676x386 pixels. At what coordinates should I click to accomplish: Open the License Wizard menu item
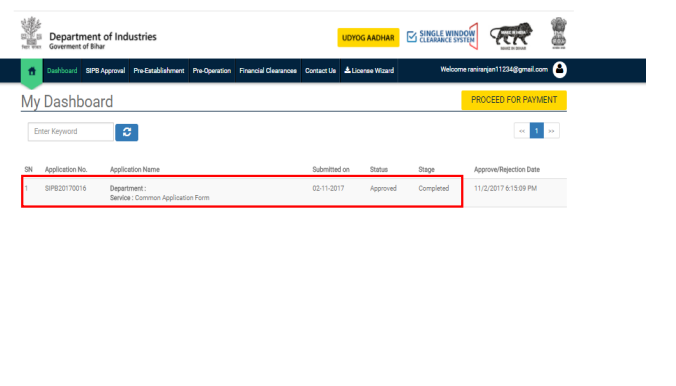[x=369, y=70]
